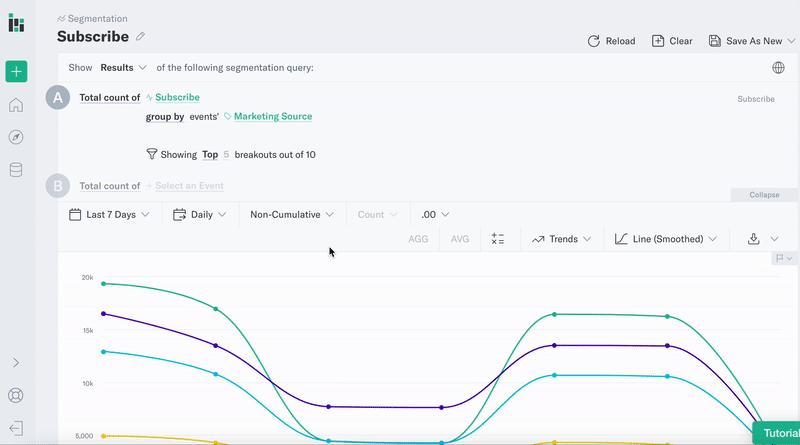
Task: Open the database sidebar icon
Action: [16, 170]
